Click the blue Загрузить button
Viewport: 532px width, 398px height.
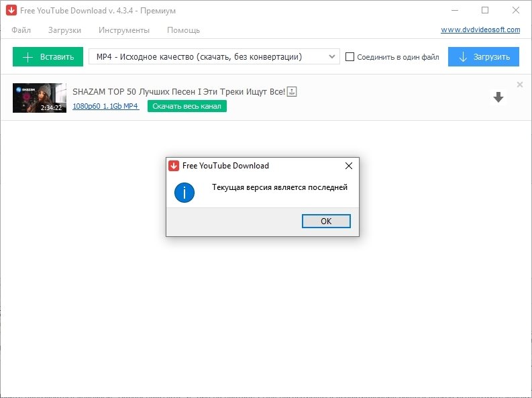(x=483, y=57)
